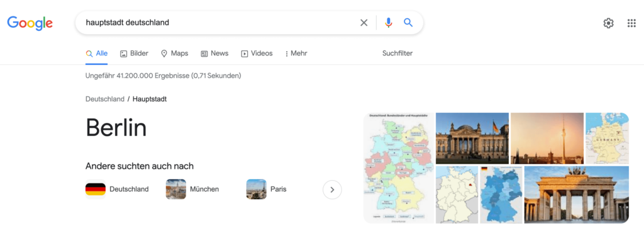This screenshot has height=230, width=644.
Task: Click the German flag icon for Deutschland
Action: tap(96, 189)
